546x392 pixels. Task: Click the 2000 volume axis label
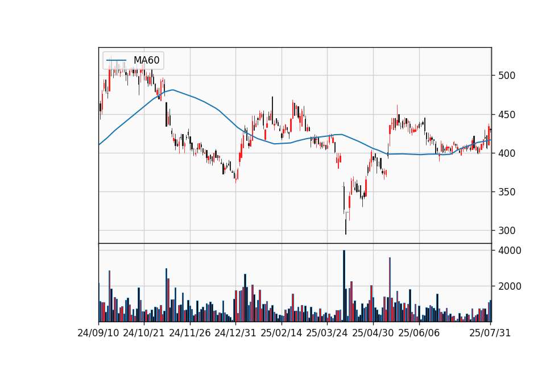click(510, 286)
